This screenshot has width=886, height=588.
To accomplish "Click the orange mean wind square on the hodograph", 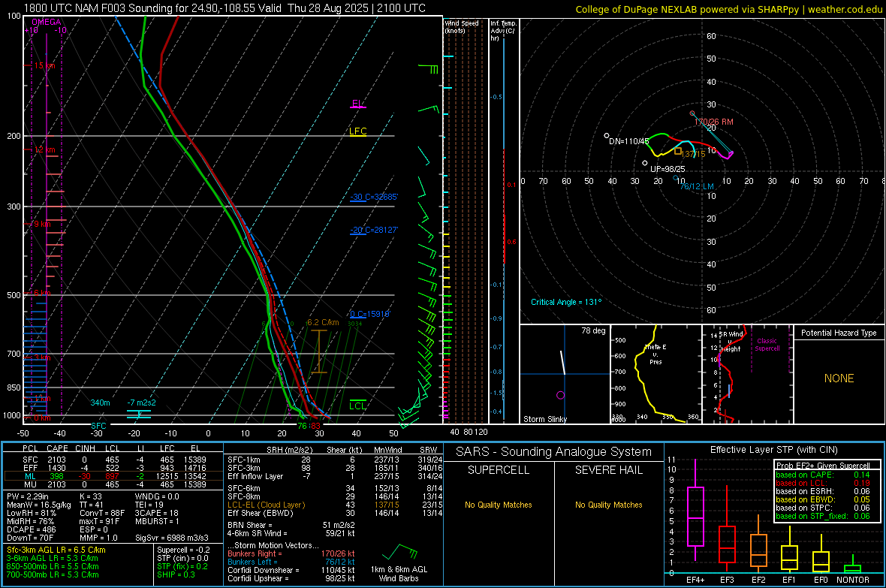I will pyautogui.click(x=678, y=152).
